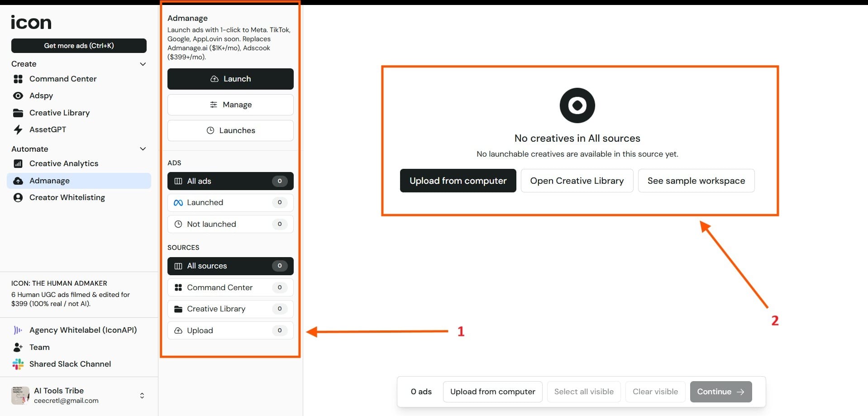Viewport: 868px width, 416px height.
Task: Click the columns icon beside All ads
Action: (178, 181)
